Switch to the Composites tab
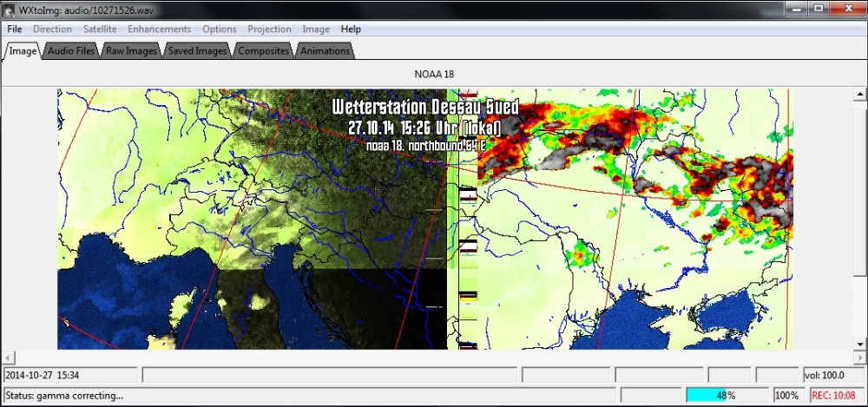This screenshot has height=407, width=868. (264, 51)
